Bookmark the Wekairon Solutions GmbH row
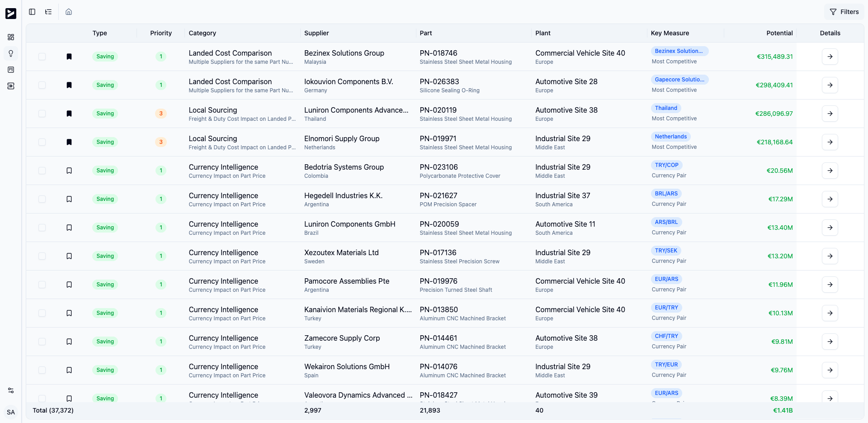Viewport: 868px width, 423px height. pos(69,370)
